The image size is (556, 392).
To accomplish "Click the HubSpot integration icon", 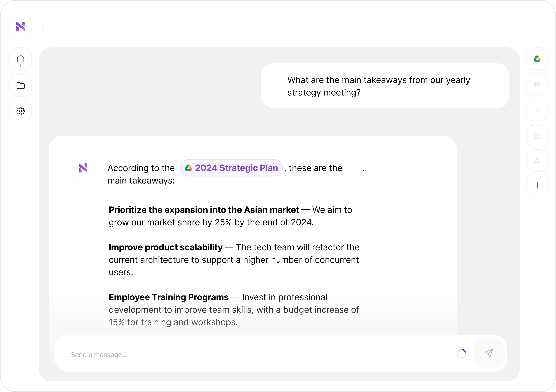I will tap(537, 110).
